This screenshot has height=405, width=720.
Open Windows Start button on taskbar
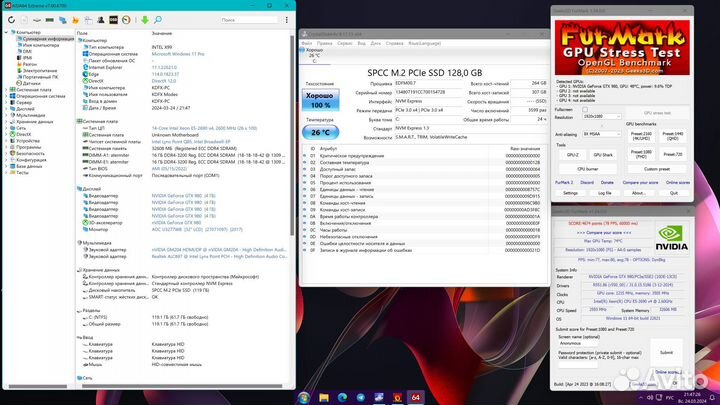tap(304, 398)
